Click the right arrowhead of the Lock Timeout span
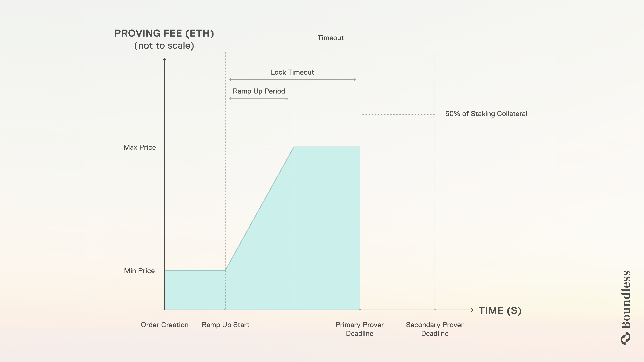The image size is (644, 362). (355, 79)
